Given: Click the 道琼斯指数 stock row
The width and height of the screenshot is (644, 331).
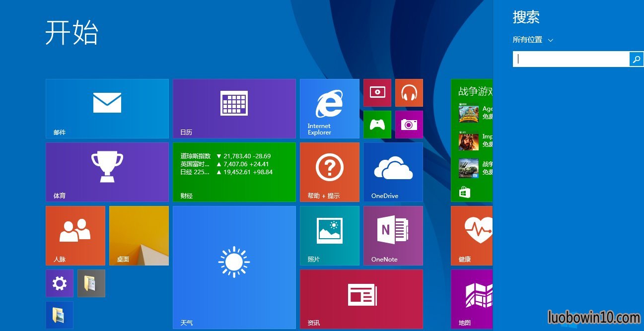Looking at the screenshot, I should click(225, 156).
